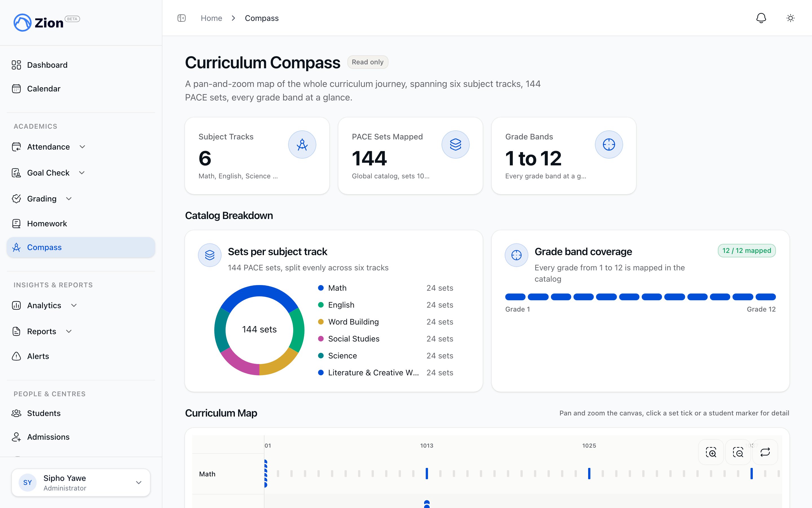Expand the Reports submenu chevron
The image size is (812, 508).
click(x=69, y=331)
